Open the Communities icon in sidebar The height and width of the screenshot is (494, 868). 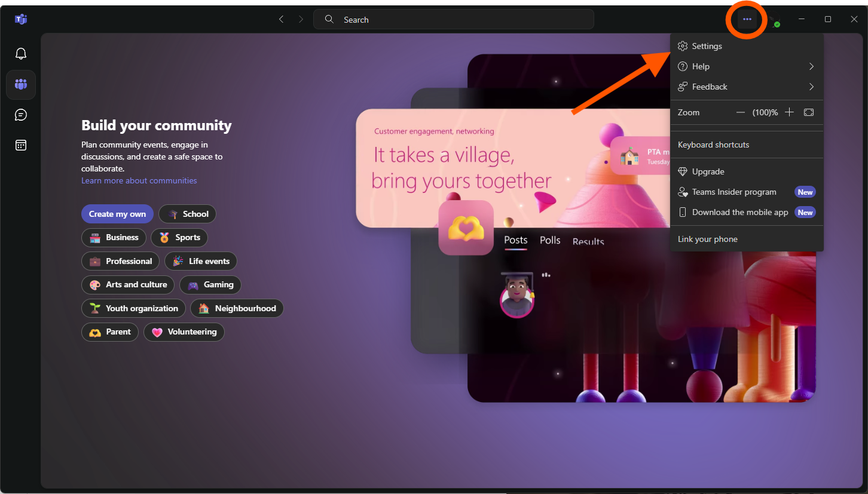(21, 84)
